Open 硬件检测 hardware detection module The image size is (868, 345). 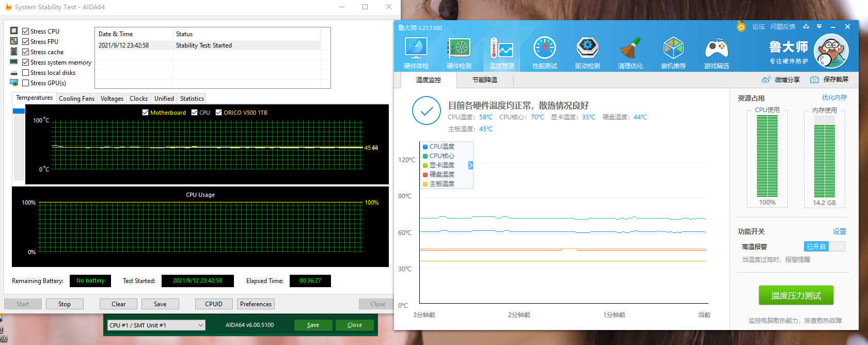pos(459,53)
